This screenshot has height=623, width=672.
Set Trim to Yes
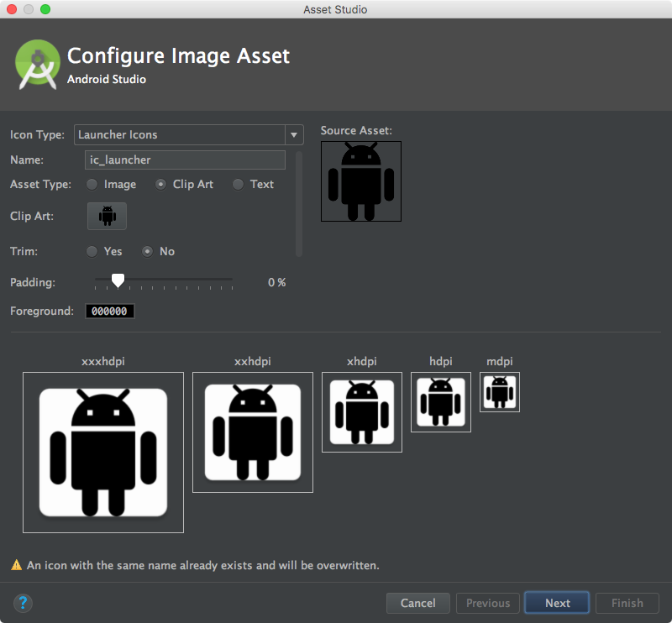pyautogui.click(x=92, y=252)
